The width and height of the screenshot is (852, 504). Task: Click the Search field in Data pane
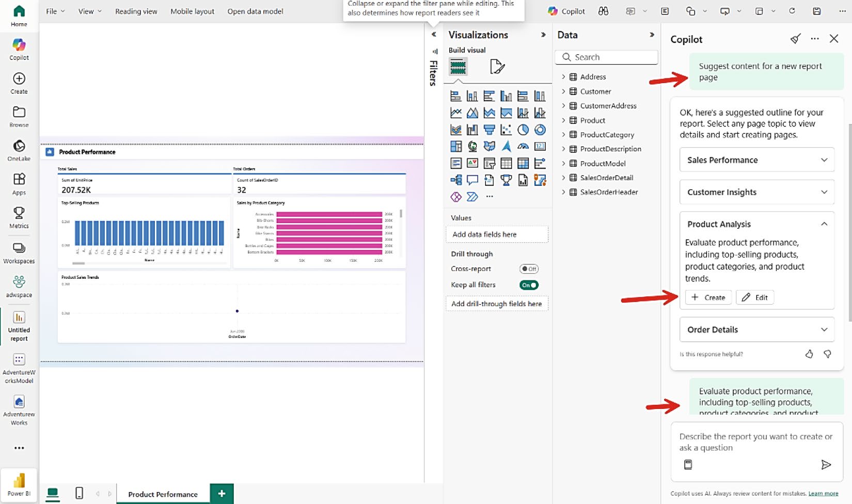pos(607,57)
